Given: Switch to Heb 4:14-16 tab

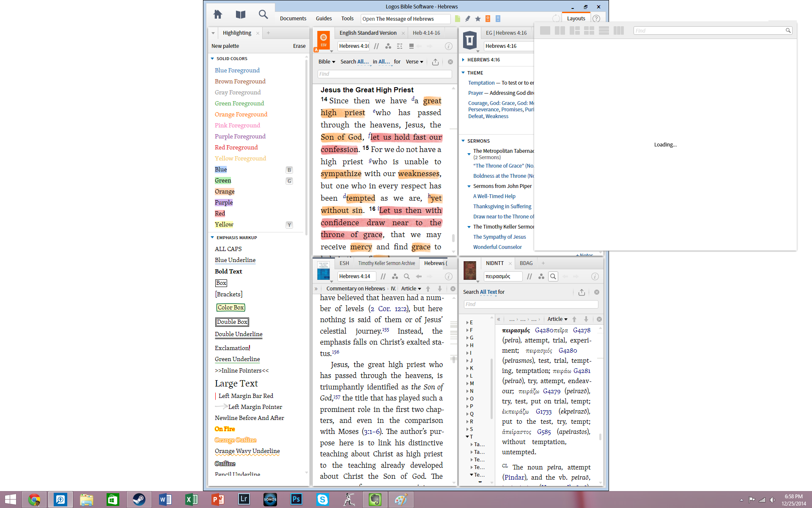Looking at the screenshot, I should coord(426,33).
